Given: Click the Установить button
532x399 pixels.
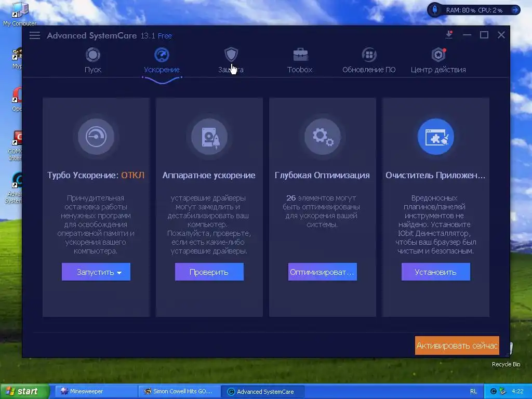Looking at the screenshot, I should coord(436,272).
